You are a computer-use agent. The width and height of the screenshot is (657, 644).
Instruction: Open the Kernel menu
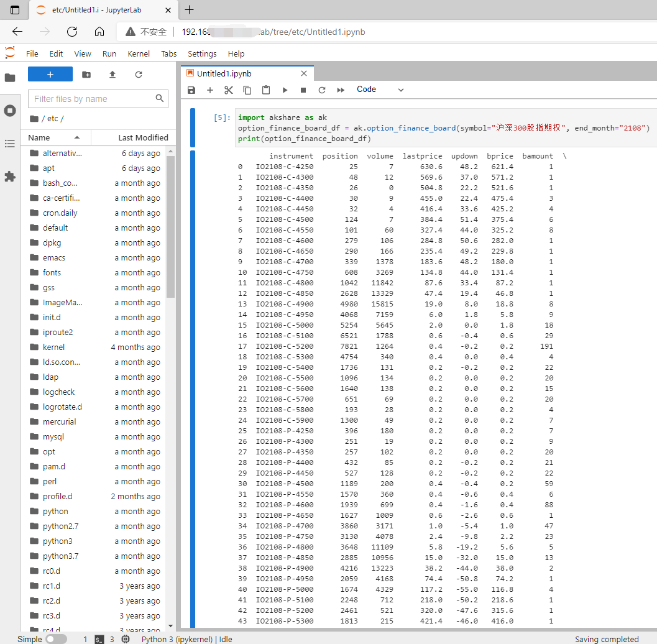point(139,53)
